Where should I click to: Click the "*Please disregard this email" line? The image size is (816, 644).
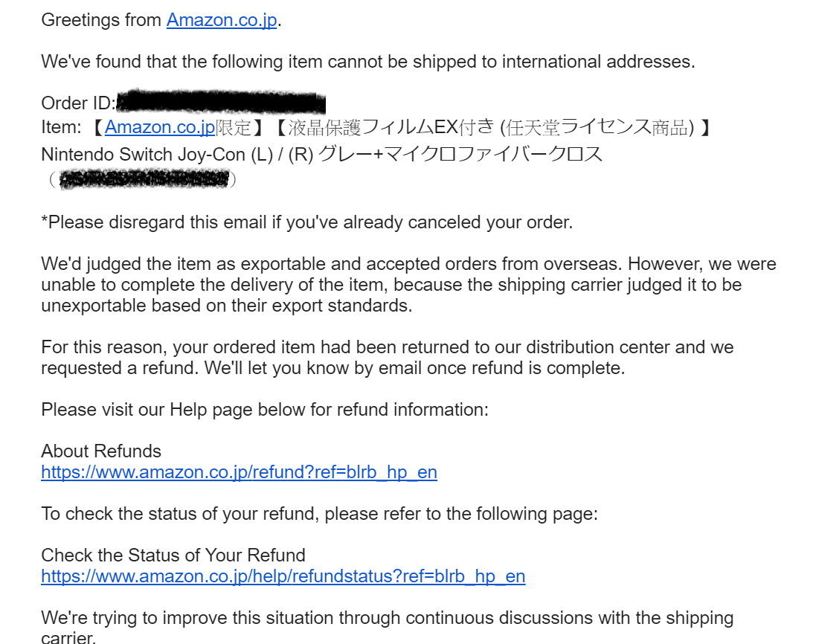coord(306,222)
